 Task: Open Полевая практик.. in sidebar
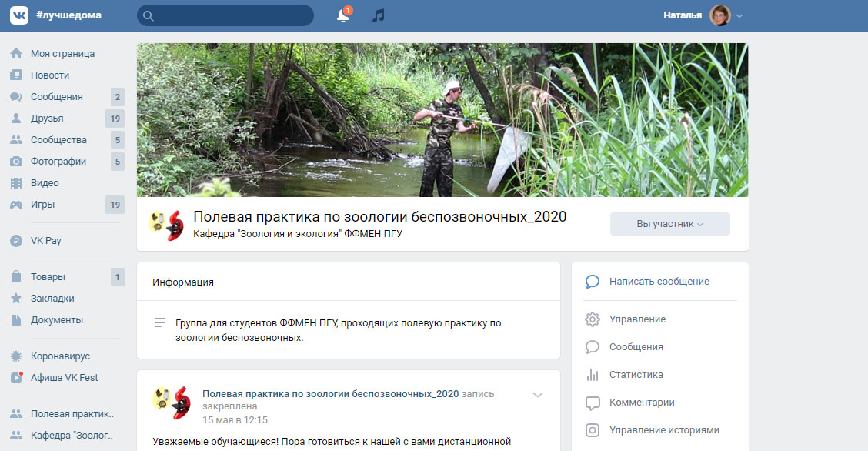pyautogui.click(x=72, y=414)
